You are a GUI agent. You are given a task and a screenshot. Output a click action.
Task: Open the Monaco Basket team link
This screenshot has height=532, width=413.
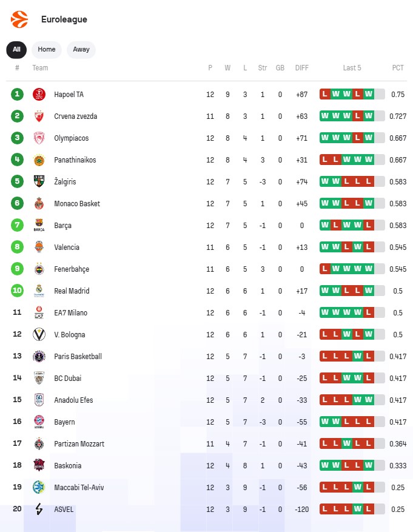(x=77, y=204)
